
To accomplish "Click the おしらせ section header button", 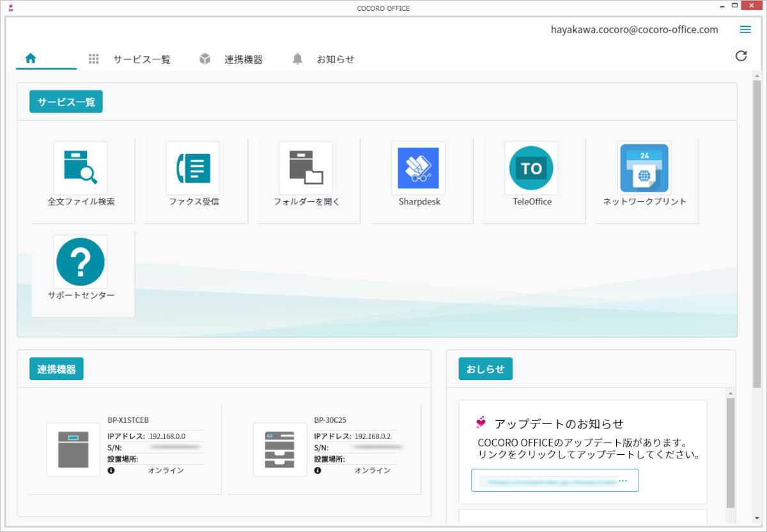I will pos(485,369).
